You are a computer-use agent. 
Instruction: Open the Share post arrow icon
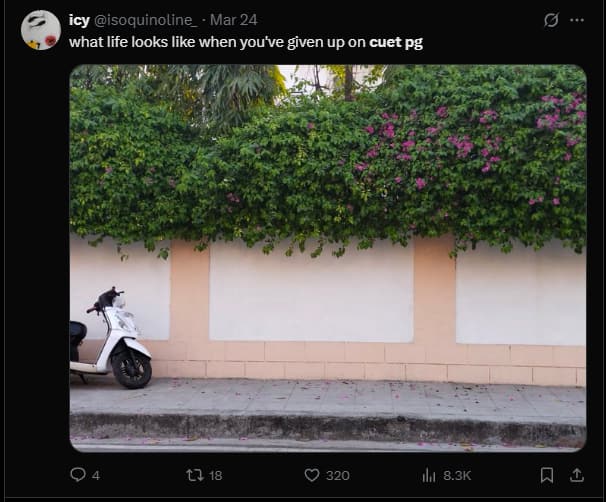pos(577,475)
